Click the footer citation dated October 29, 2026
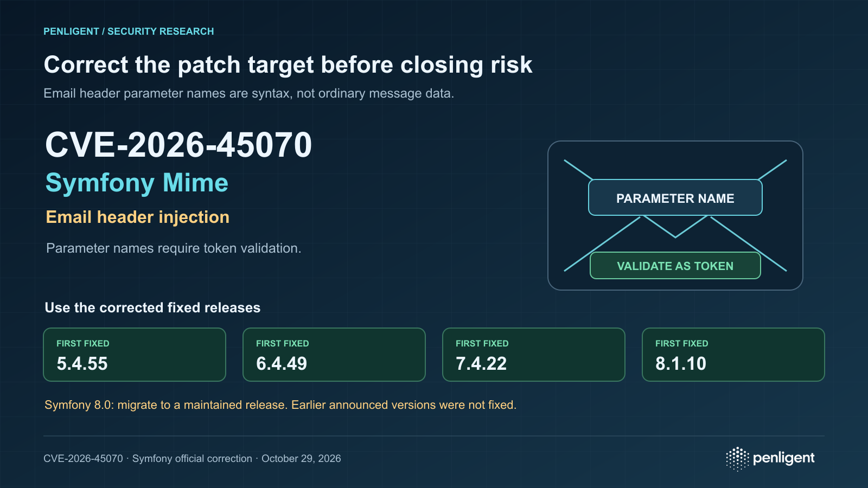This screenshot has height=488, width=868. [192, 459]
